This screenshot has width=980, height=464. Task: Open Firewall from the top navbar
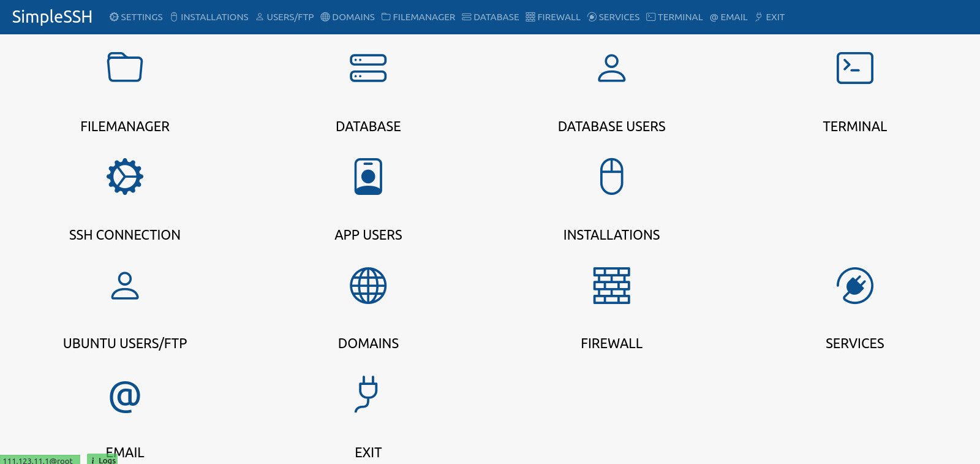click(553, 17)
